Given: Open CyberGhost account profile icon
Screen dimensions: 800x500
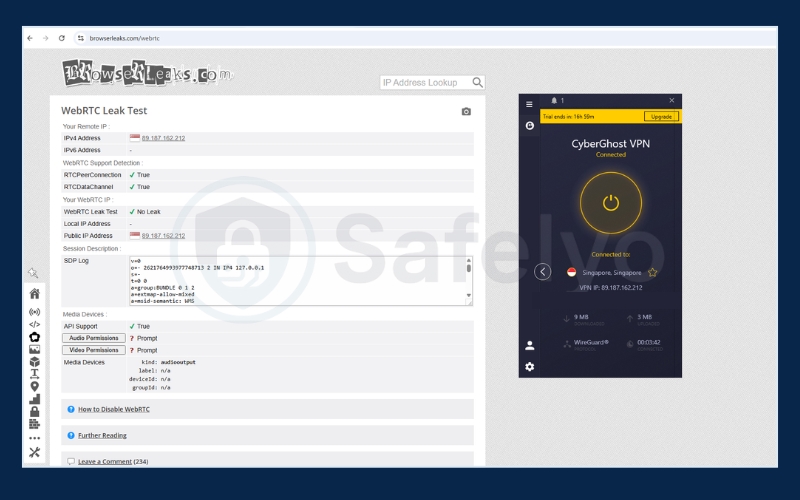Looking at the screenshot, I should pos(530,345).
